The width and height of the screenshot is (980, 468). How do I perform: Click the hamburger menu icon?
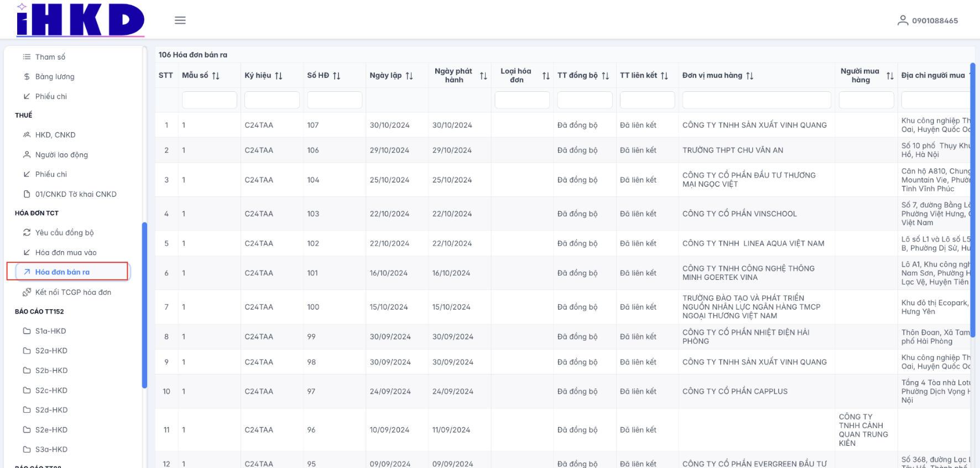(180, 20)
